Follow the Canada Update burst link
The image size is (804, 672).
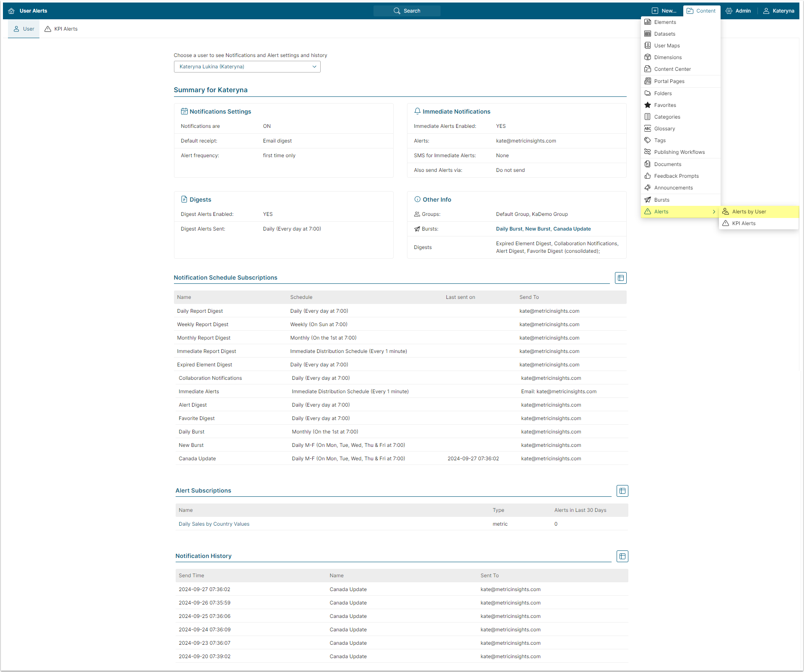pos(572,229)
